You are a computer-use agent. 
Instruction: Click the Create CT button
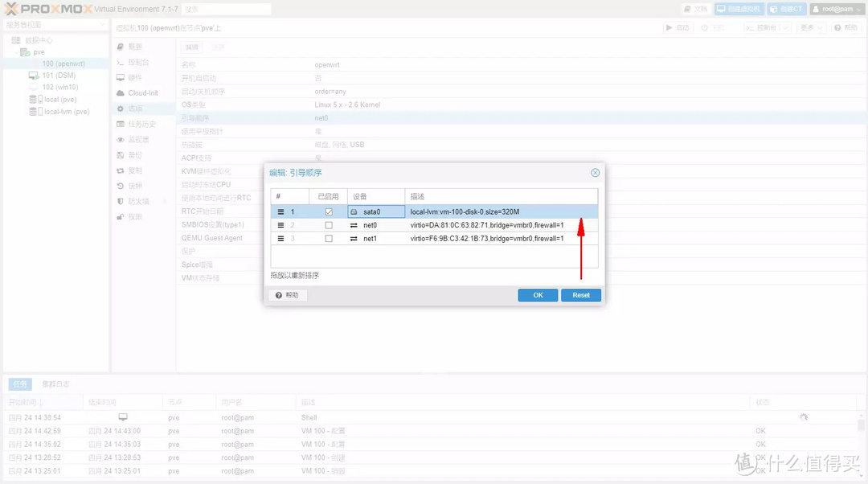click(x=787, y=10)
